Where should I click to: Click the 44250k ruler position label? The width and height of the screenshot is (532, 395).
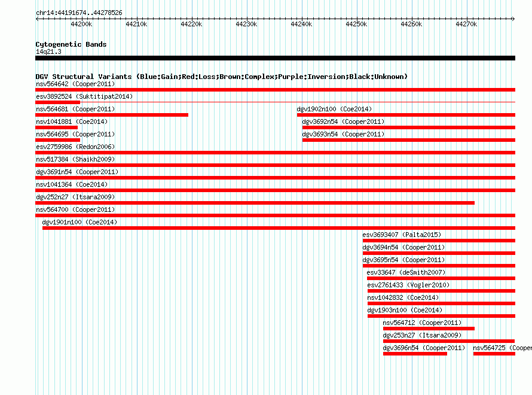[x=356, y=24]
